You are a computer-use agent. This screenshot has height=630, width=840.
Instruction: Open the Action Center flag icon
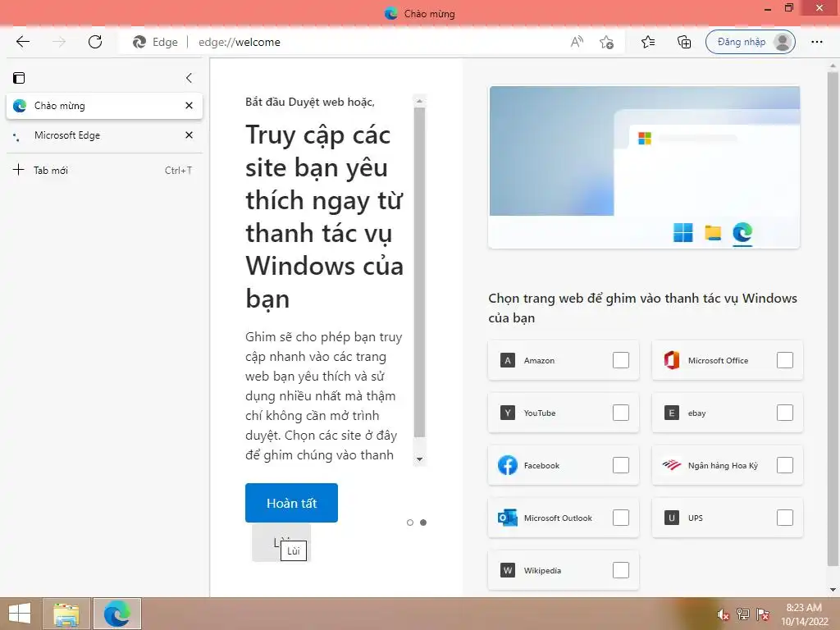coord(763,614)
